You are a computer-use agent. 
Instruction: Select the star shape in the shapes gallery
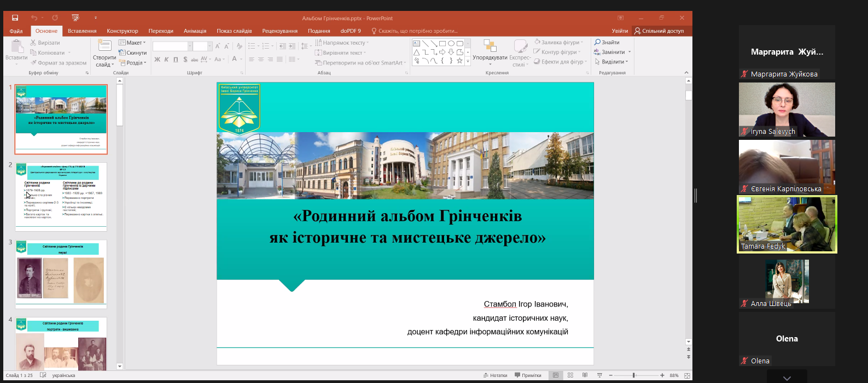pyautogui.click(x=459, y=61)
